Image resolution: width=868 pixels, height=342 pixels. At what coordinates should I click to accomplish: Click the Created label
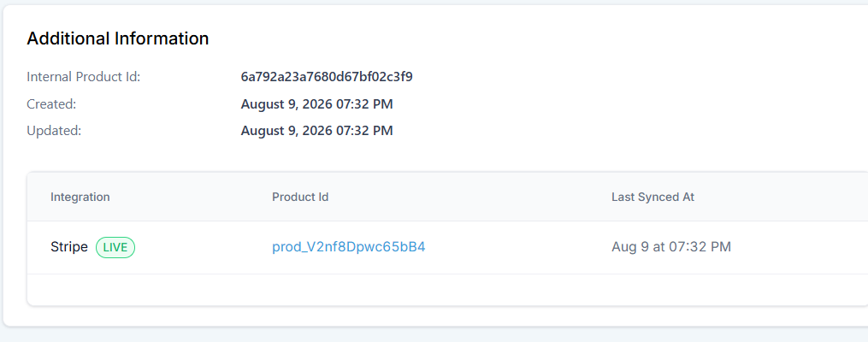tap(51, 104)
